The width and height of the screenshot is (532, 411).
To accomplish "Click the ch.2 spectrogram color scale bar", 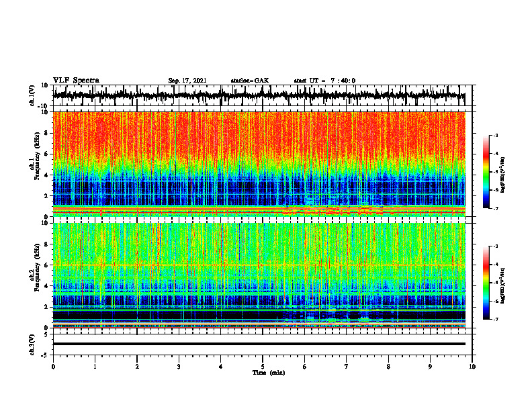I will click(x=486, y=283).
